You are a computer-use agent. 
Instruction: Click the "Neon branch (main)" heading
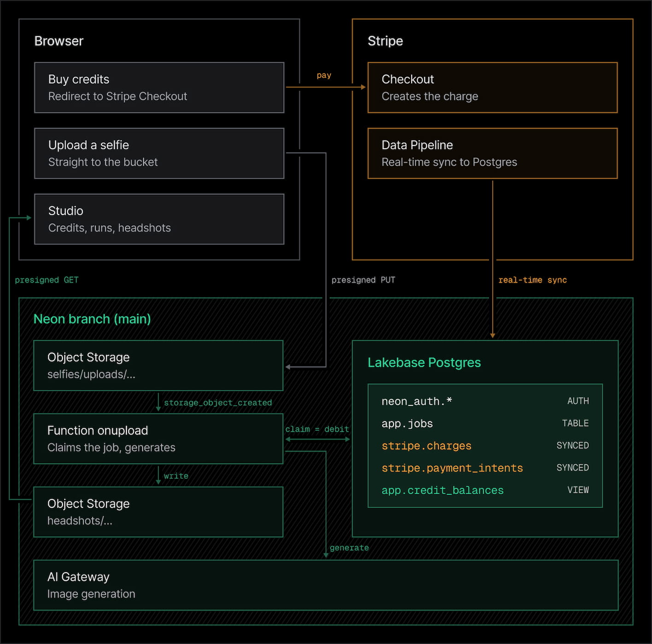pyautogui.click(x=92, y=319)
